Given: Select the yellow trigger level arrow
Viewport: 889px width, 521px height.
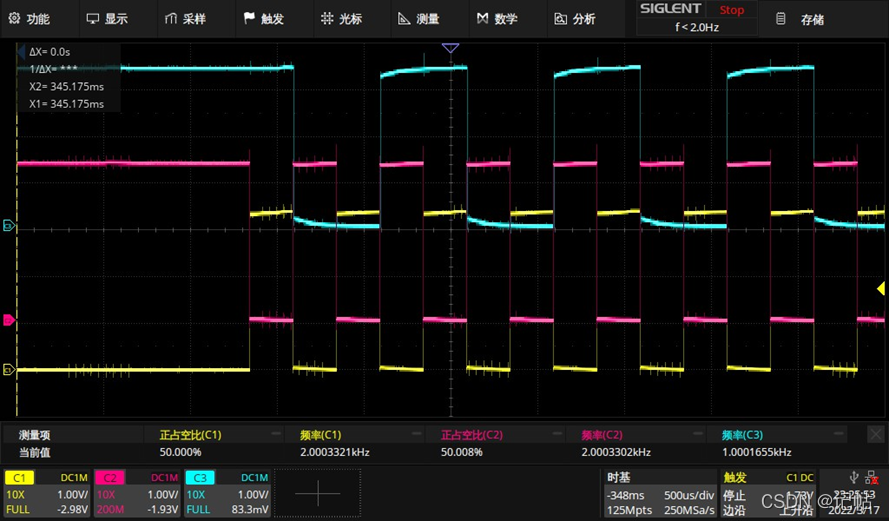Looking at the screenshot, I should 881,289.
